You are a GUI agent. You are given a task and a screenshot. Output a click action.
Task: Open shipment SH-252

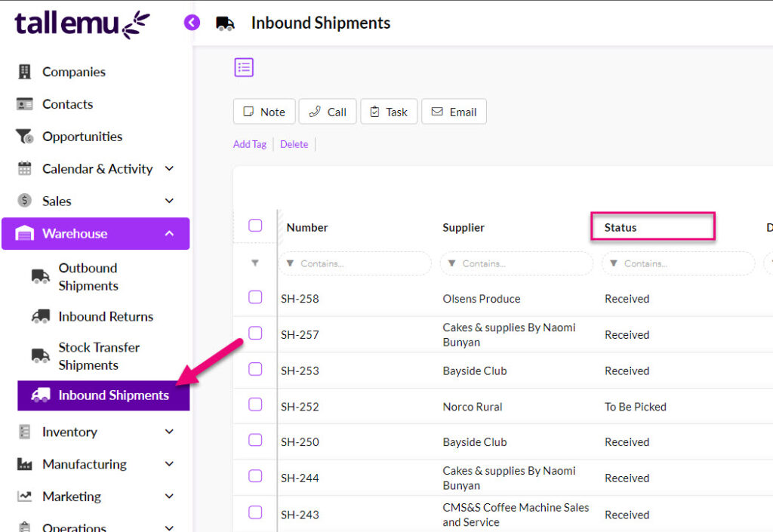pos(300,407)
